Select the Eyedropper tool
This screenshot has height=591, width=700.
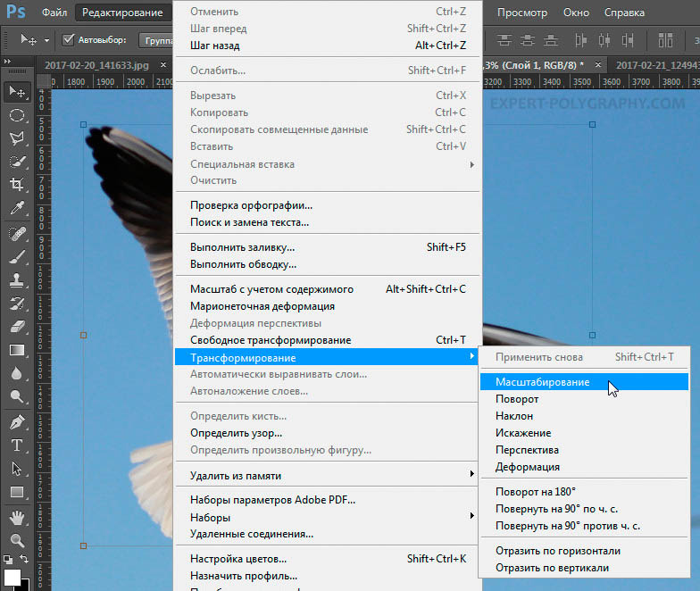point(17,208)
